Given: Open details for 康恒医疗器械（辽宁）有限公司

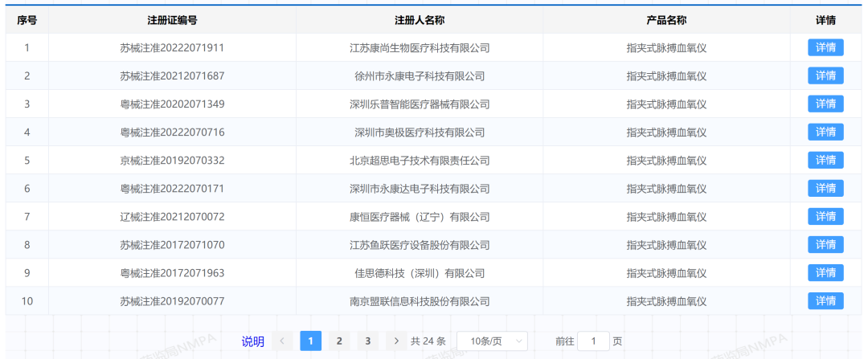Looking at the screenshot, I should tap(825, 217).
